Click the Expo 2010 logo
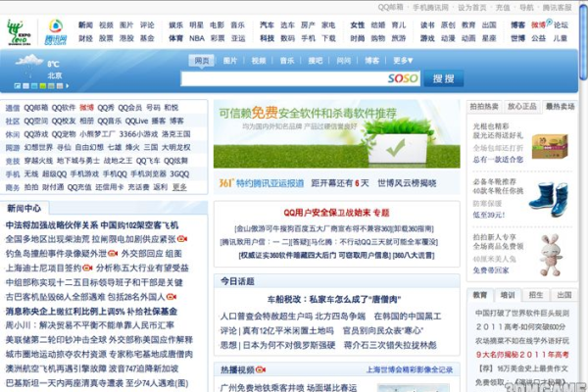The height and width of the screenshot is (392, 588). tap(19, 32)
